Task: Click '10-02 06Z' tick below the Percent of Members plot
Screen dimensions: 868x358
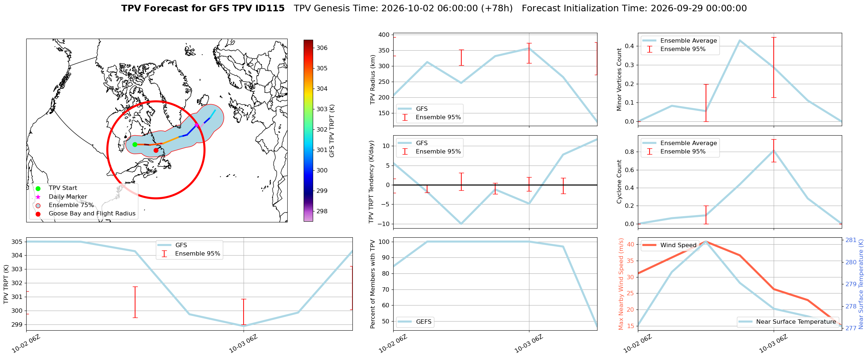Action: coord(394,343)
